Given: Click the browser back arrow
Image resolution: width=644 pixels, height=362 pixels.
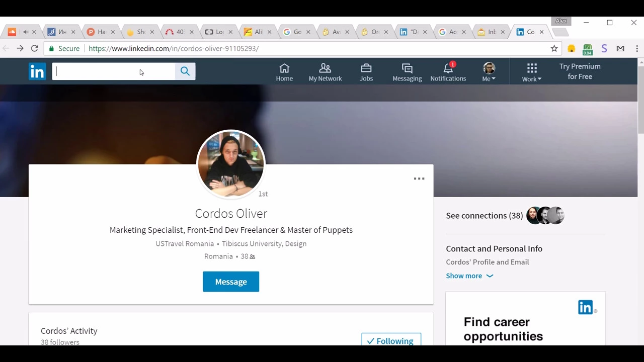Looking at the screenshot, I should [x=6, y=48].
